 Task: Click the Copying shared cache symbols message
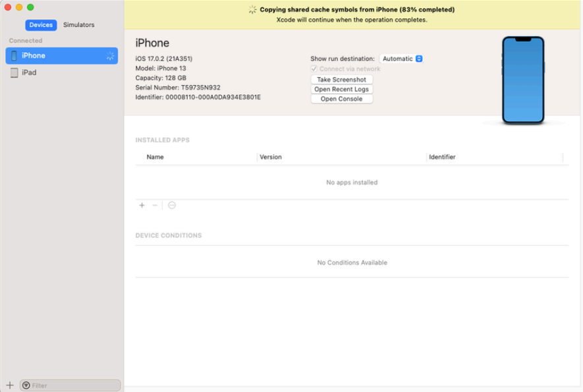click(357, 10)
